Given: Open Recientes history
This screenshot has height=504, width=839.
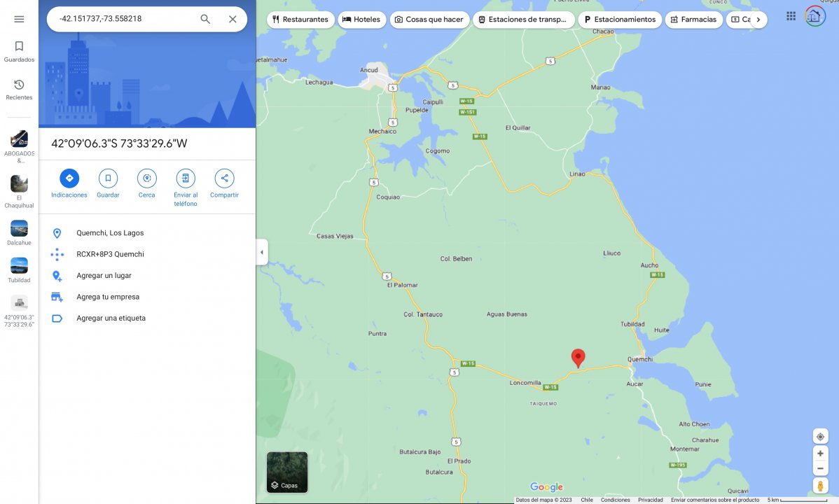Looking at the screenshot, I should 19,90.
